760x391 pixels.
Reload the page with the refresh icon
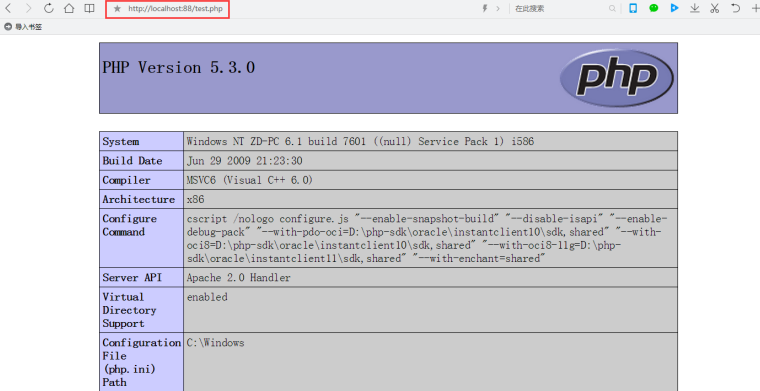coord(48,8)
